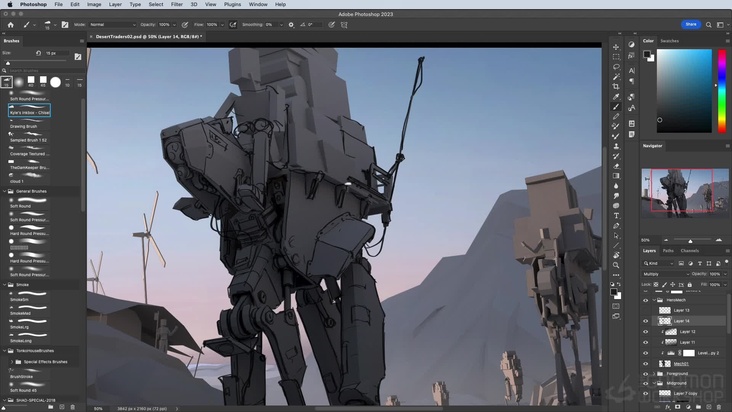Expand the Special Effects Brushes folder
Image resolution: width=732 pixels, height=412 pixels.
[x=12, y=362]
